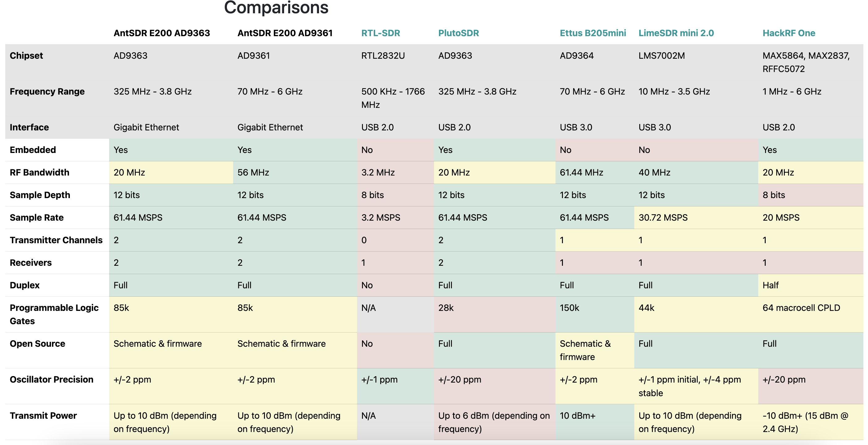Open the RTL-SDR link
The width and height of the screenshot is (868, 445).
coord(381,33)
